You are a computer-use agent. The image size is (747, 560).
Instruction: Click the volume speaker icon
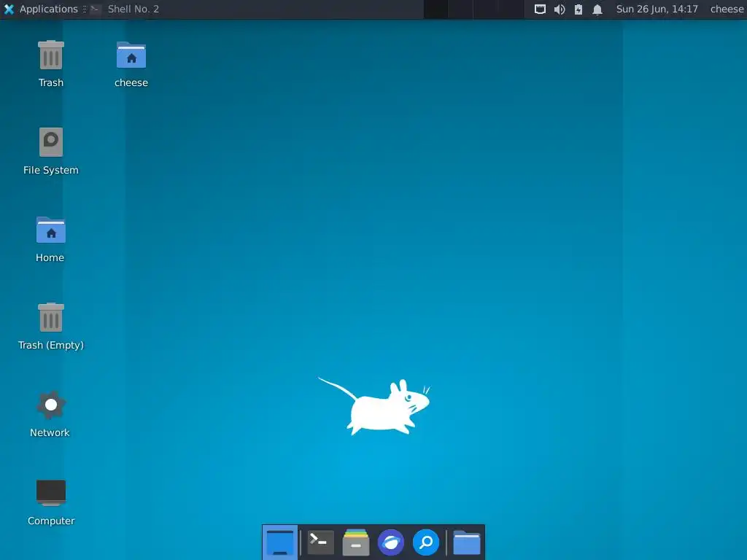560,9
